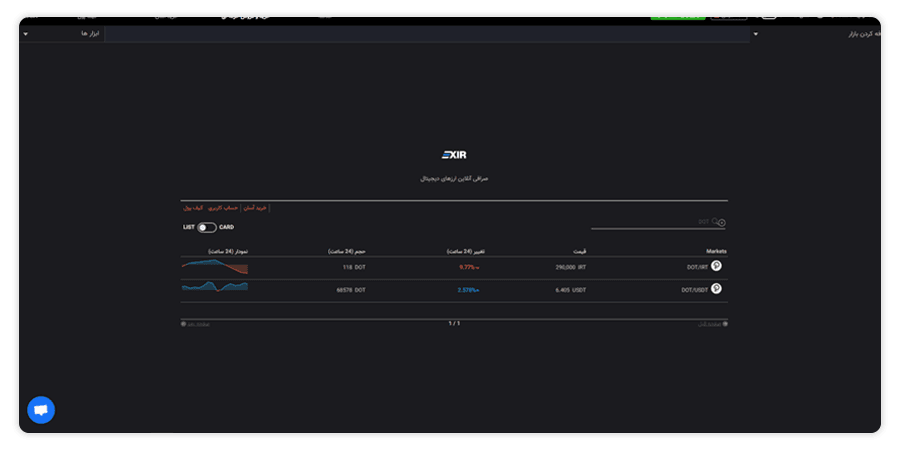
Task: Click the 9.77% change value
Action: click(469, 267)
